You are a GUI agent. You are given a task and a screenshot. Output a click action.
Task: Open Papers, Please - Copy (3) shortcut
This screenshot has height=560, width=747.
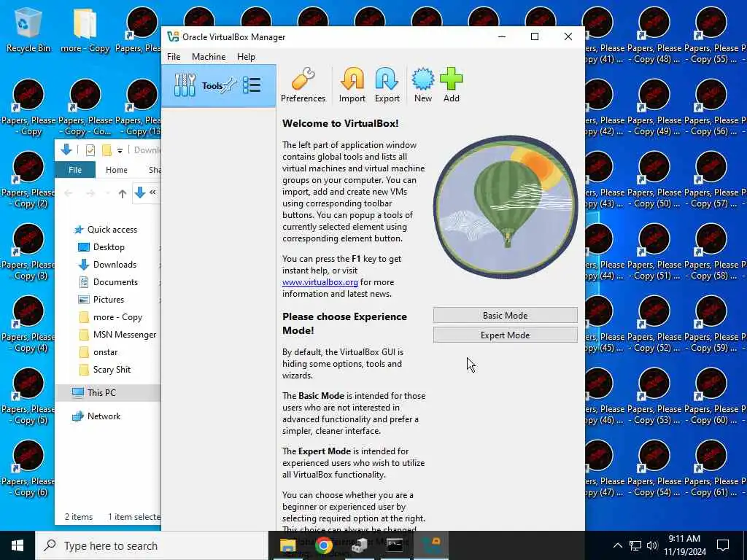(x=28, y=252)
